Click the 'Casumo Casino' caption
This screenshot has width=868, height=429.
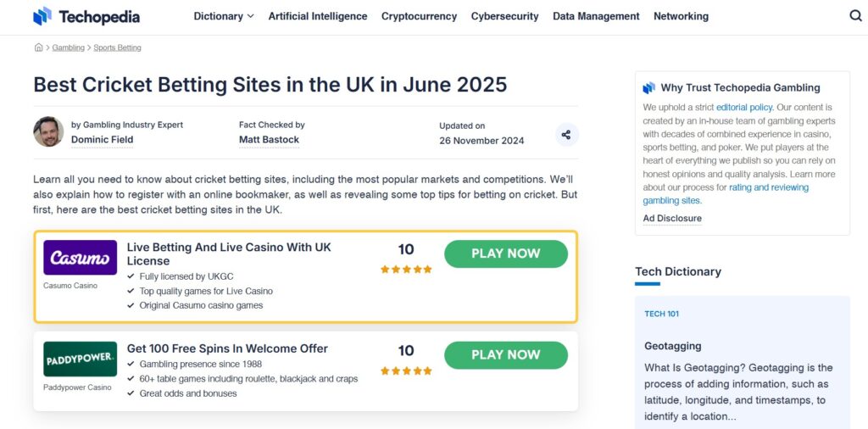(70, 286)
